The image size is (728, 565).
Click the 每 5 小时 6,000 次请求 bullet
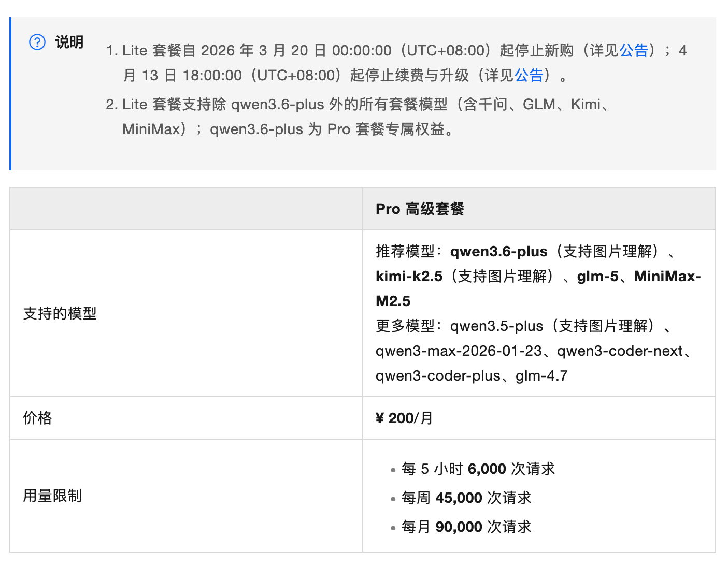coord(478,469)
